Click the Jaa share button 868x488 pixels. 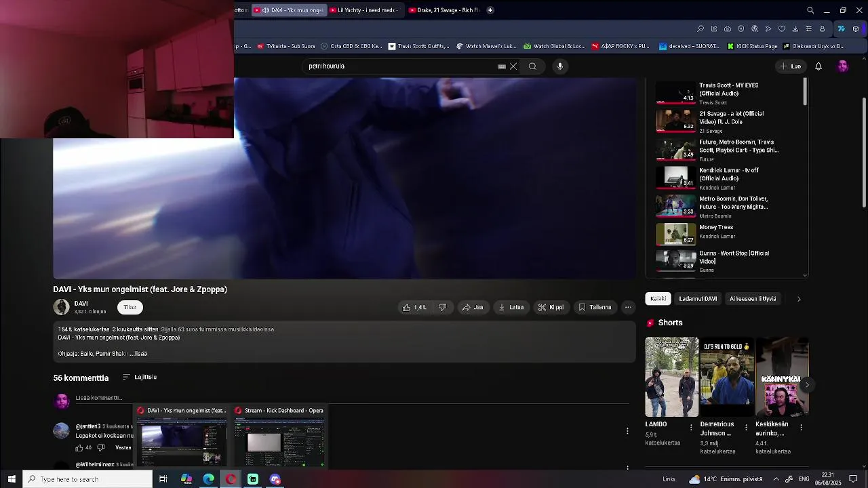(x=473, y=307)
